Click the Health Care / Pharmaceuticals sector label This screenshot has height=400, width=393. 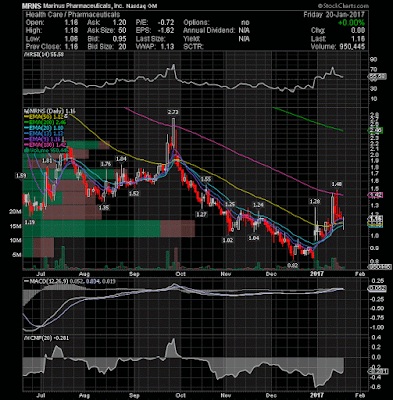pyautogui.click(x=73, y=15)
